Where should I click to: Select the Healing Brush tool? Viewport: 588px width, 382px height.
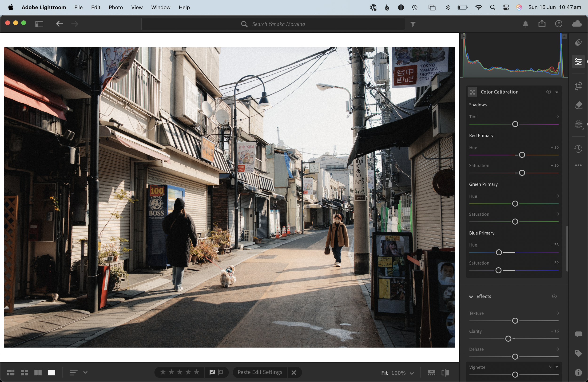coord(578,105)
